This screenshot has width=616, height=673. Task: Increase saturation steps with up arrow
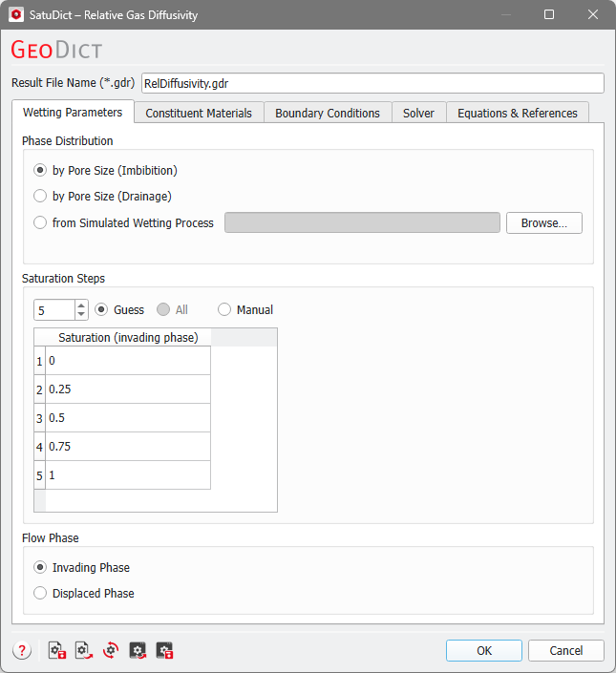coord(81,305)
